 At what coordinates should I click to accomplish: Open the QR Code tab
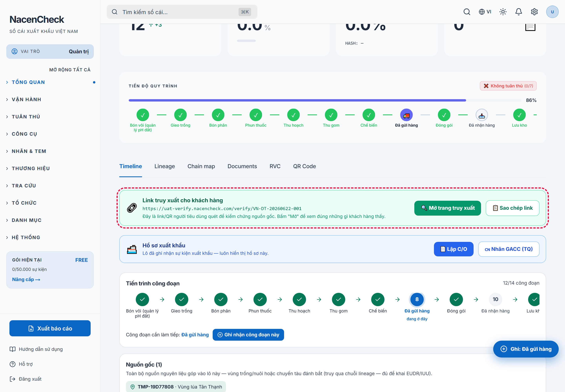[304, 166]
